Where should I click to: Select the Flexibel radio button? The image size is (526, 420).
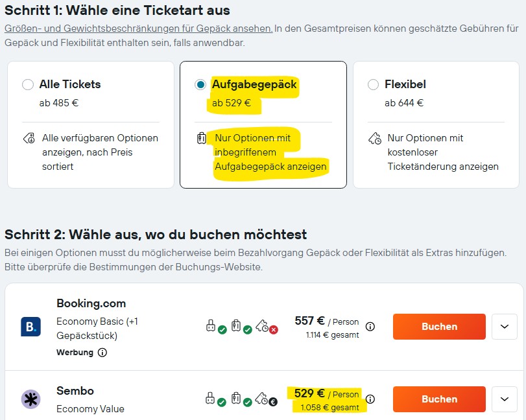[373, 84]
